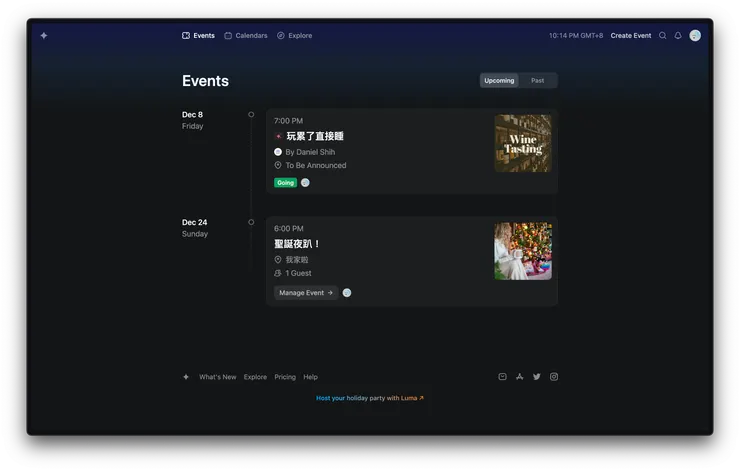The width and height of the screenshot is (740, 471).
Task: Switch to Upcoming events view
Action: pos(499,80)
